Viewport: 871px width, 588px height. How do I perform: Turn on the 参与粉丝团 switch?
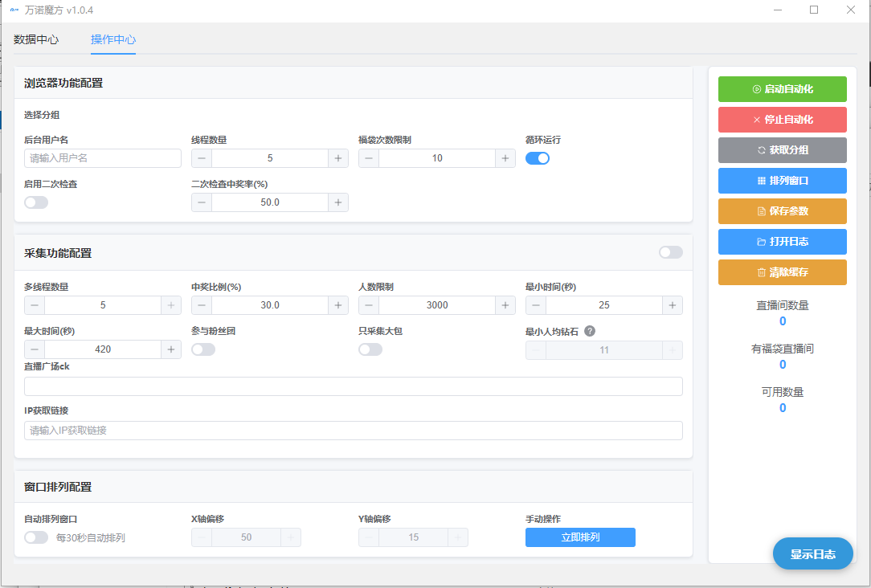pyautogui.click(x=203, y=349)
